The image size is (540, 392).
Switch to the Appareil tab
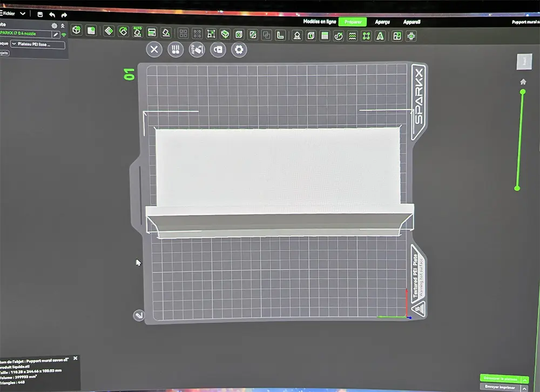tap(411, 22)
